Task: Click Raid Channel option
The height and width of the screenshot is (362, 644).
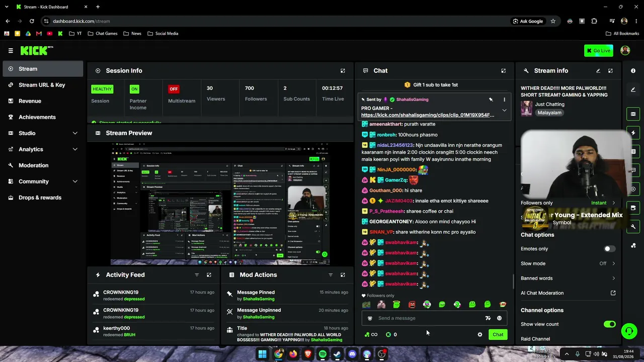Action: 535,339
